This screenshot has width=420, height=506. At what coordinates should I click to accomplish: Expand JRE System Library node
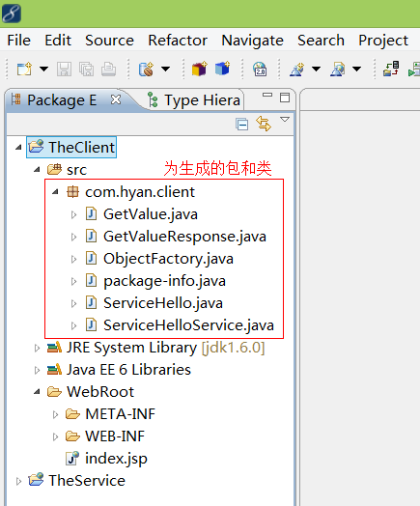tap(37, 349)
